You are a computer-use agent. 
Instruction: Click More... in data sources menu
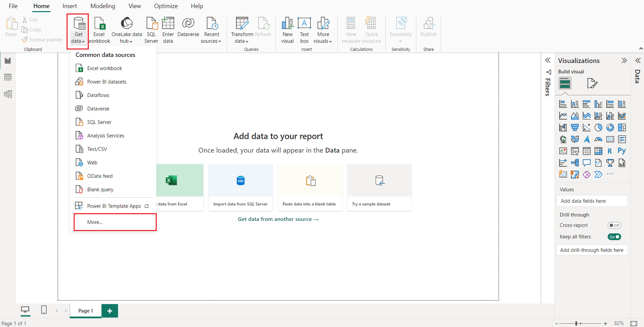point(115,222)
